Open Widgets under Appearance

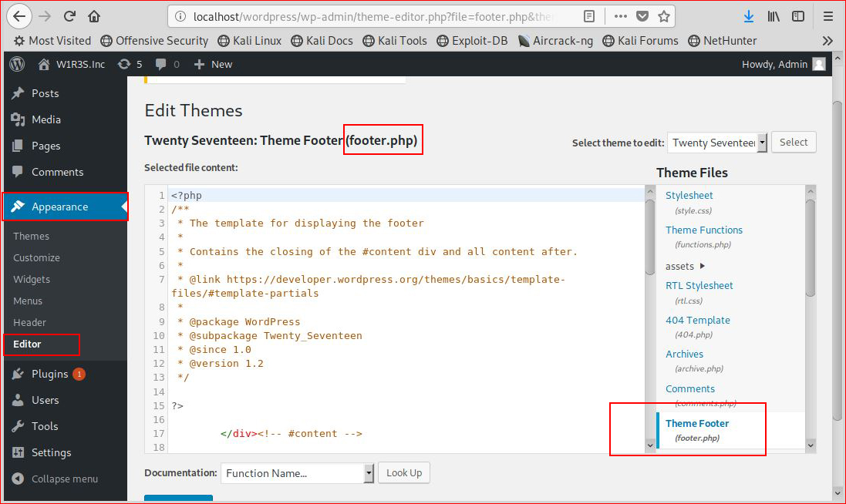pyautogui.click(x=32, y=279)
